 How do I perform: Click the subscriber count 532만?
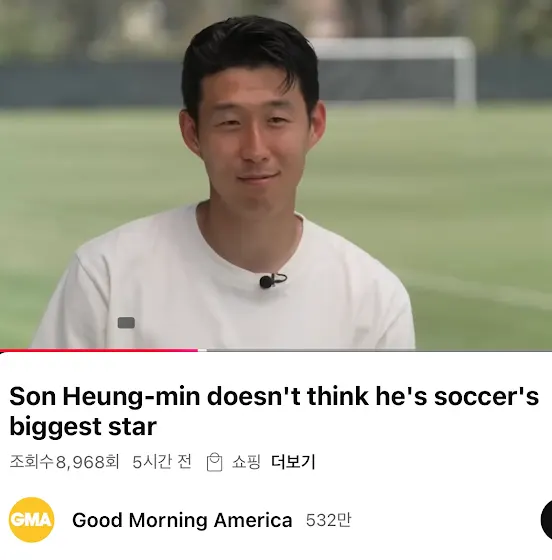point(328,520)
